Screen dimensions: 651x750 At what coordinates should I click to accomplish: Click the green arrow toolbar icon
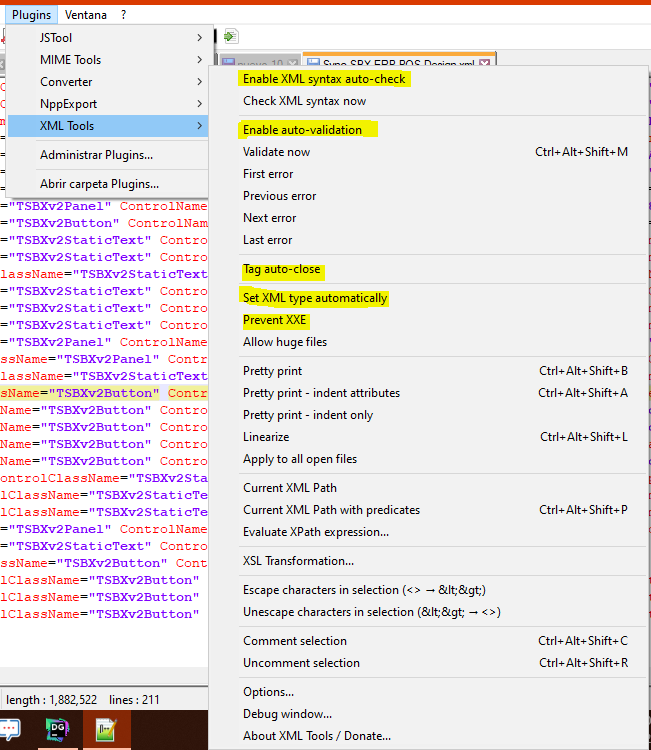pos(231,37)
